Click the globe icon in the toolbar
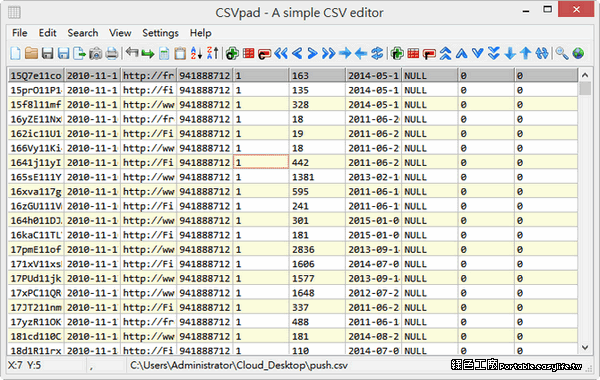 click(578, 53)
